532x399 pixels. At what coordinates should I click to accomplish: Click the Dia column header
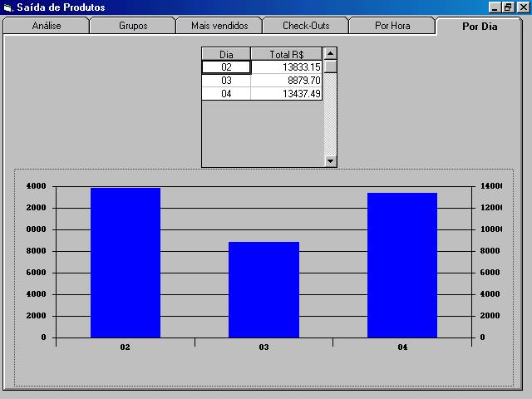226,54
